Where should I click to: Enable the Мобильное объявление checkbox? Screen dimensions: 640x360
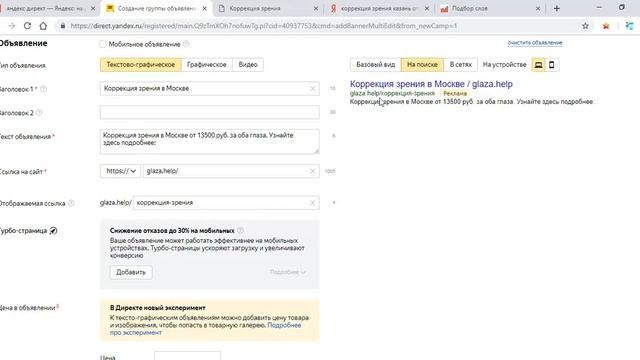coord(103,44)
